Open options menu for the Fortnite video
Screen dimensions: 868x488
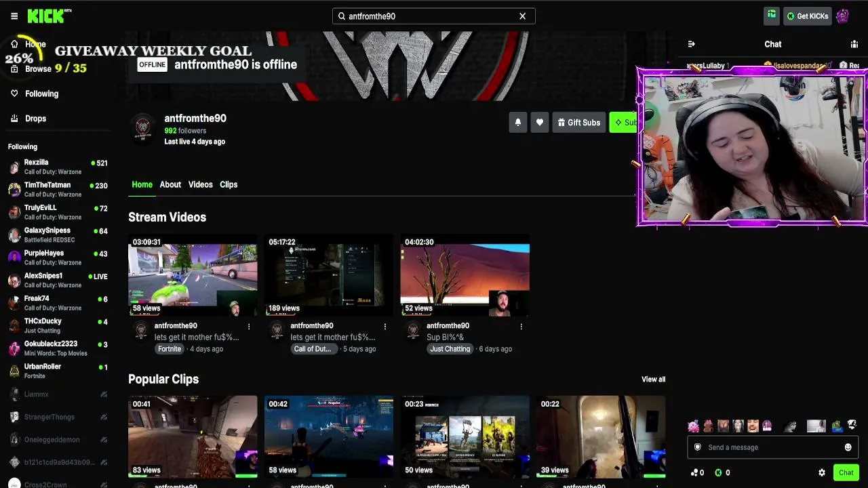[x=249, y=327]
